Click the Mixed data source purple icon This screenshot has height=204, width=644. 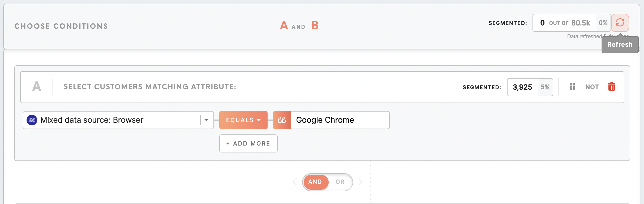pyautogui.click(x=32, y=120)
